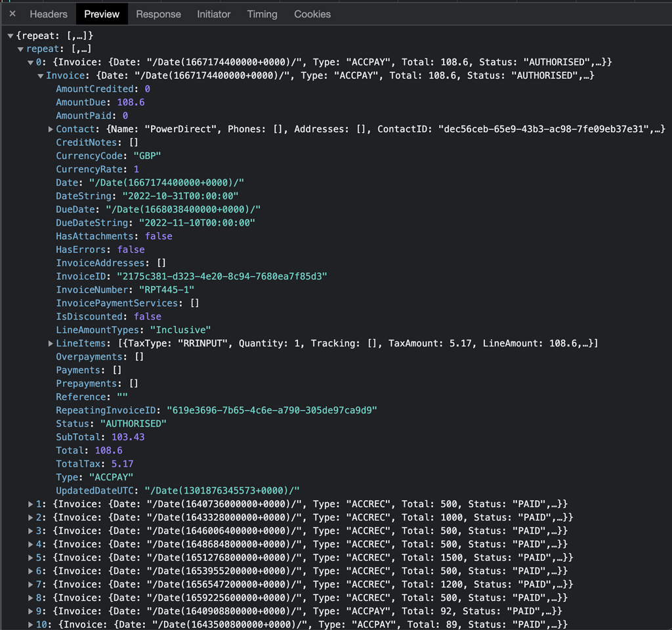Switch to the Headers tab
Screen dimensions: 672x630
click(x=48, y=14)
